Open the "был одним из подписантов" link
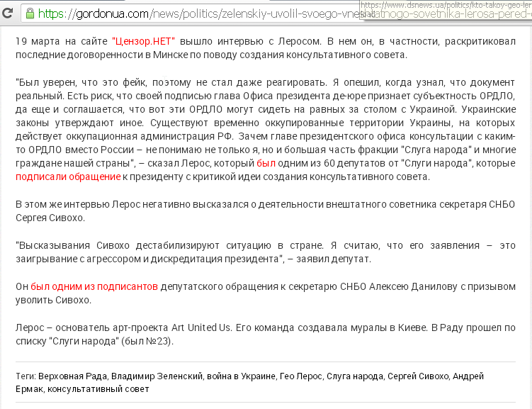The height and width of the screenshot is (409, 532). [94, 287]
